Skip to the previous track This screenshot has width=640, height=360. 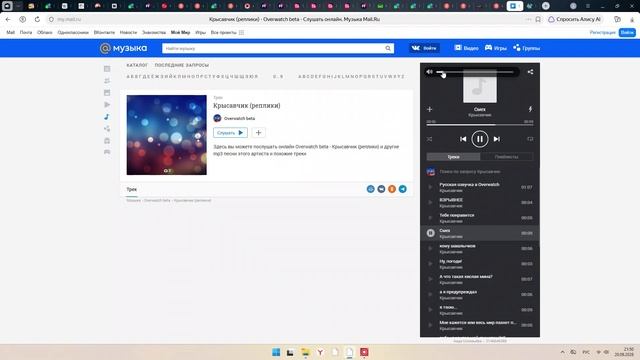tap(463, 139)
